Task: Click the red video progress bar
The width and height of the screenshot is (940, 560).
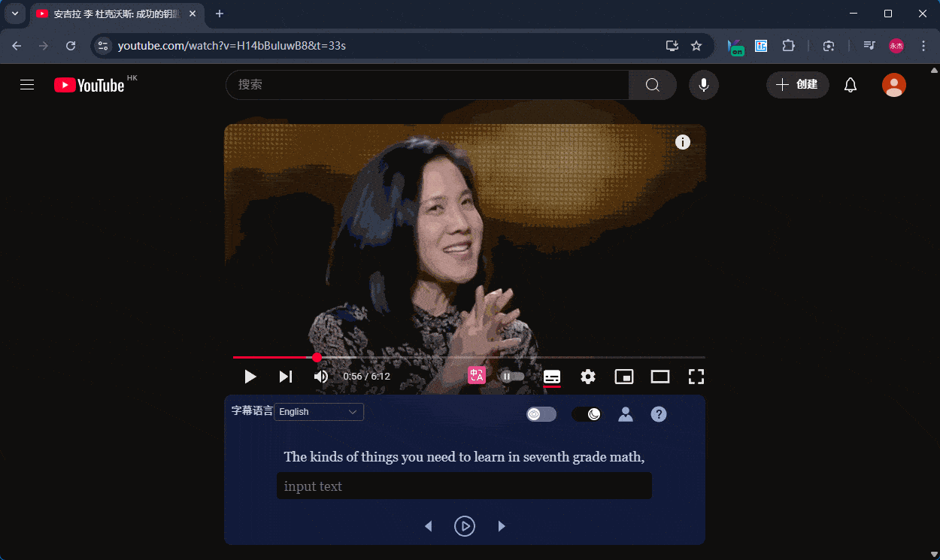Action: coord(274,358)
